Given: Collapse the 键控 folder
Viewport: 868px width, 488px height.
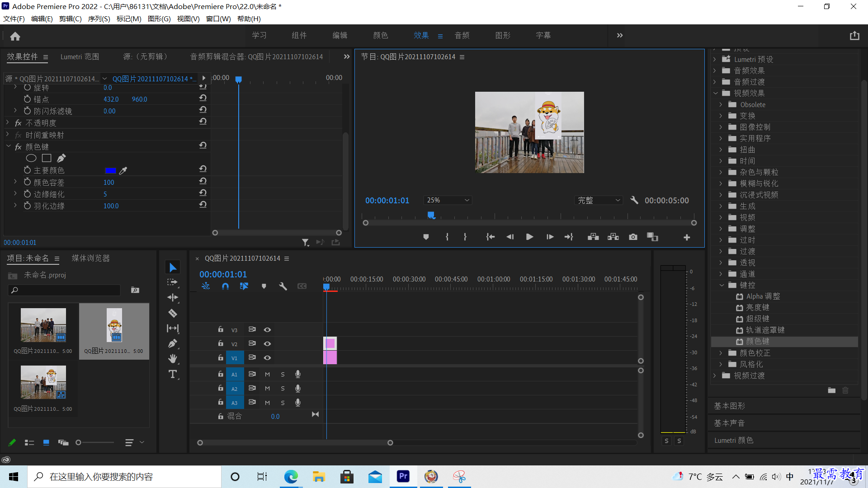Looking at the screenshot, I should click(x=721, y=285).
